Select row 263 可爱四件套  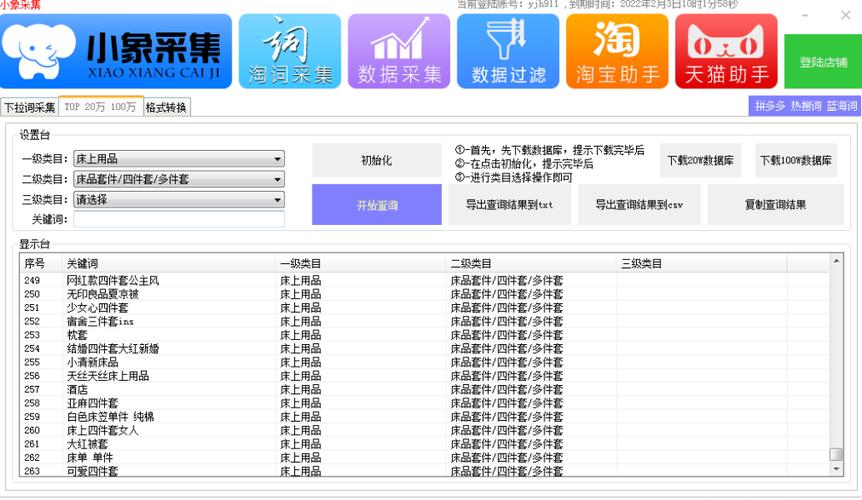[424, 471]
